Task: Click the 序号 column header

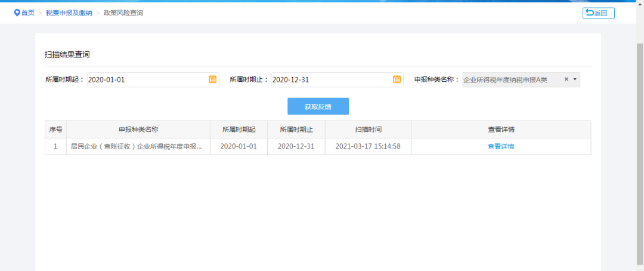Action: point(56,130)
